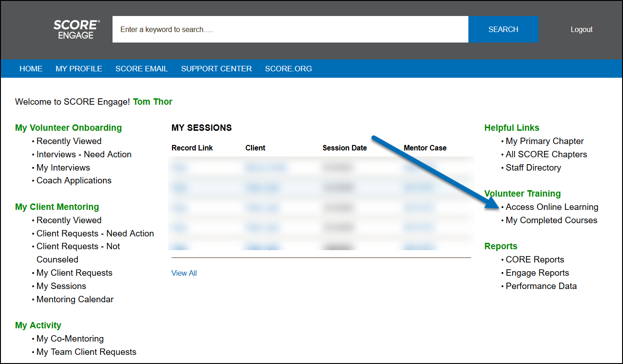This screenshot has height=364, width=623.
Task: Open the HOME navigation item
Action: [x=31, y=69]
